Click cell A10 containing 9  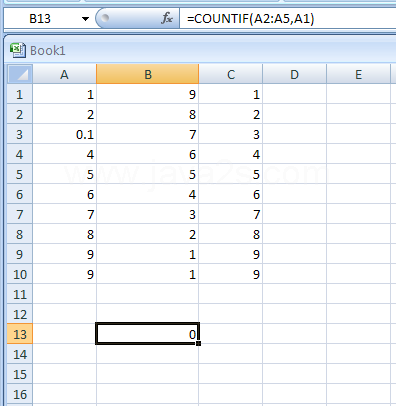click(64, 274)
